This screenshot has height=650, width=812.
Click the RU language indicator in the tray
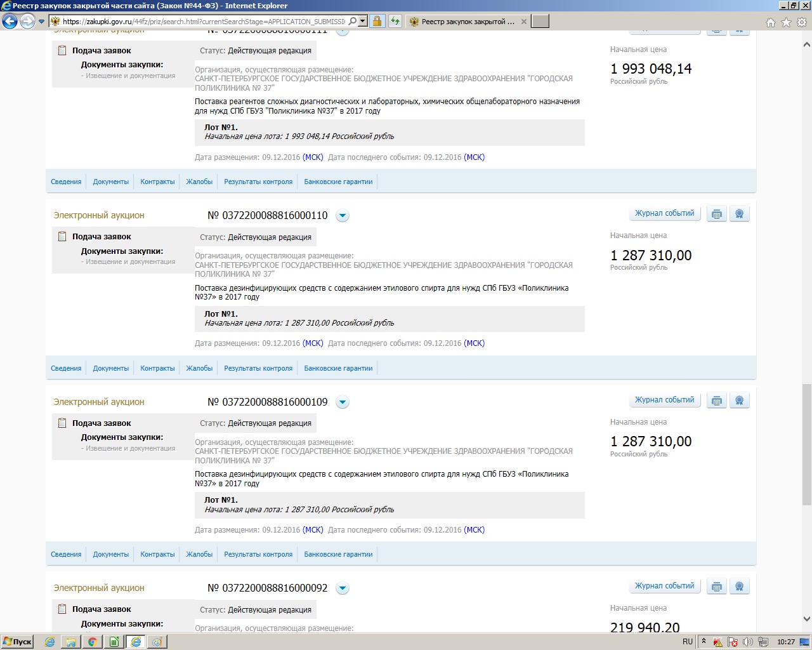[x=688, y=642]
